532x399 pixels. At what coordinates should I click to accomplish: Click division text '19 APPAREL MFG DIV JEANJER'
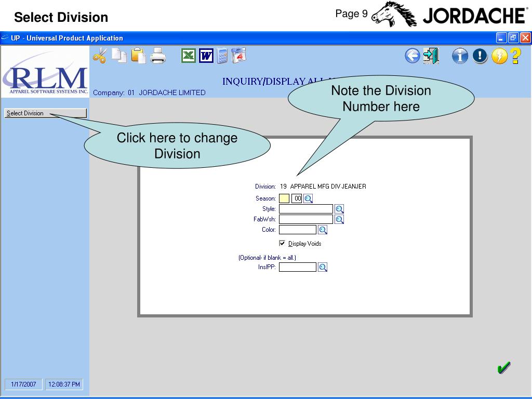[323, 187]
